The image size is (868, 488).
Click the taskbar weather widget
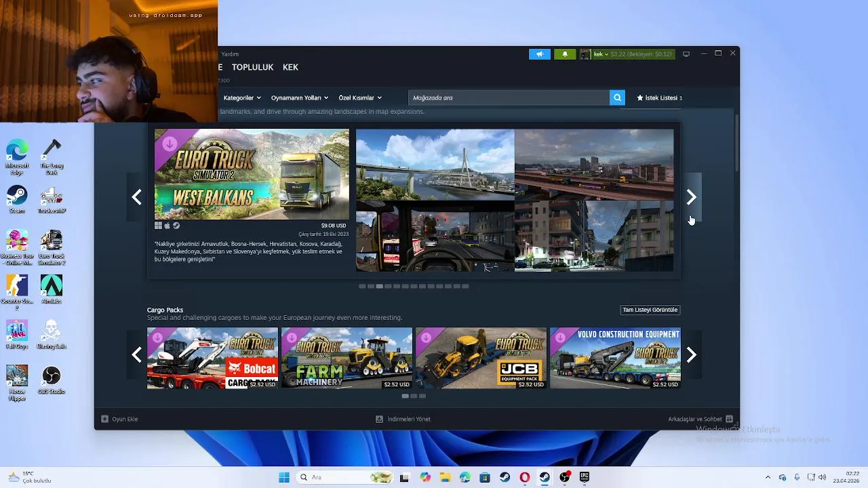(30, 477)
